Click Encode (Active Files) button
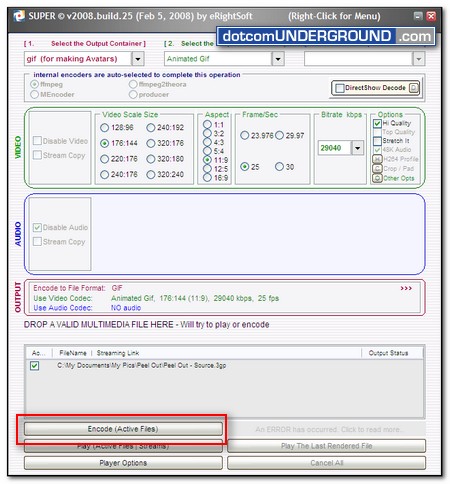 click(123, 429)
